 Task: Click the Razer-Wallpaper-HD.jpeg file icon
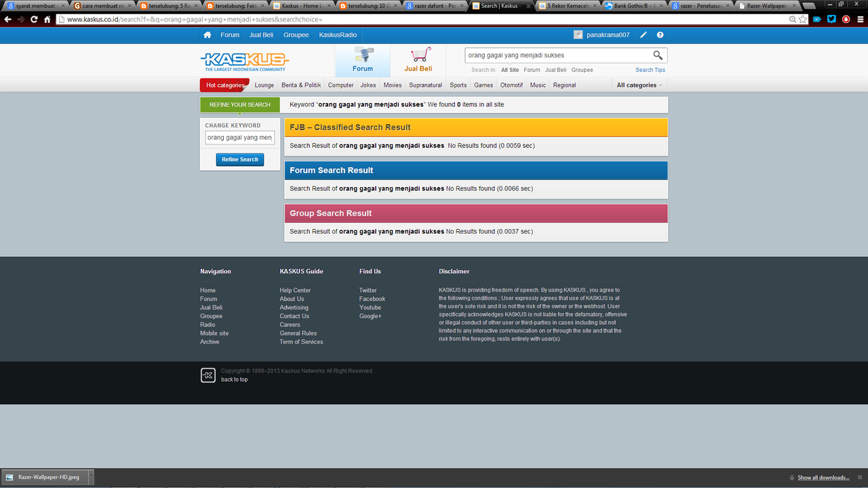click(x=9, y=477)
